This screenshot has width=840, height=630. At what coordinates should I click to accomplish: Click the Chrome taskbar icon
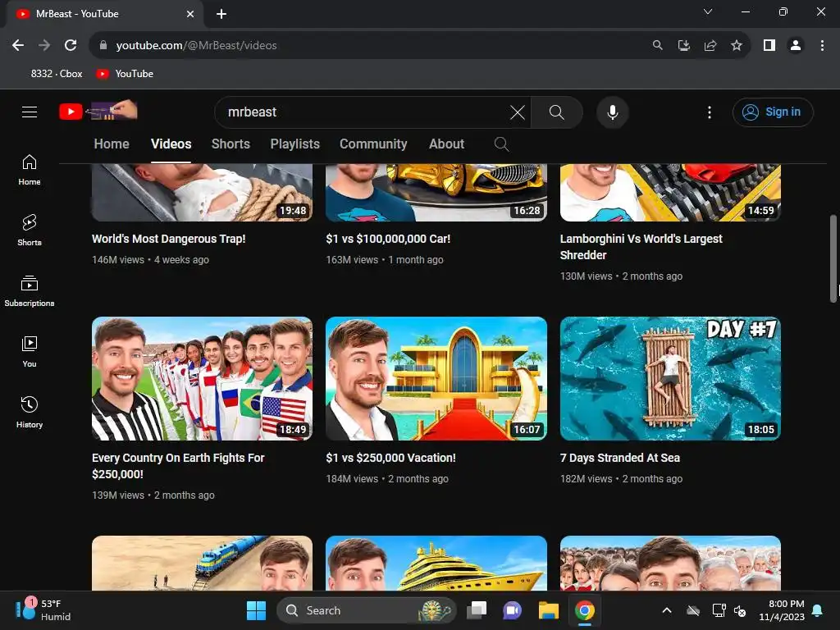pos(584,610)
